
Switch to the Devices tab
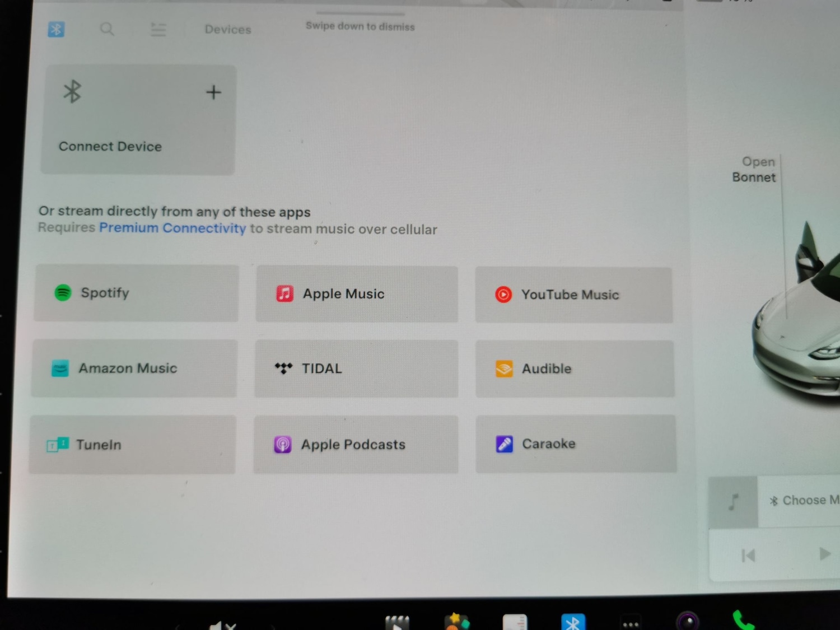[x=227, y=30]
